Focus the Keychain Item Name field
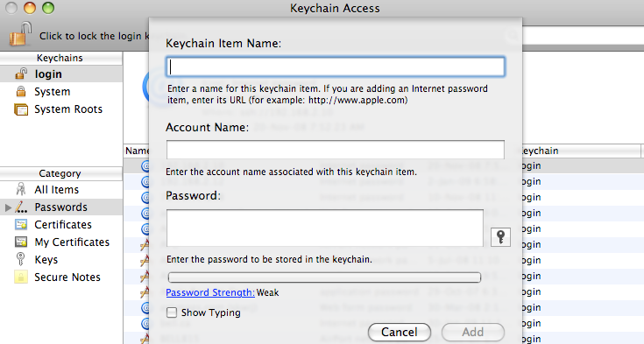 336,67
